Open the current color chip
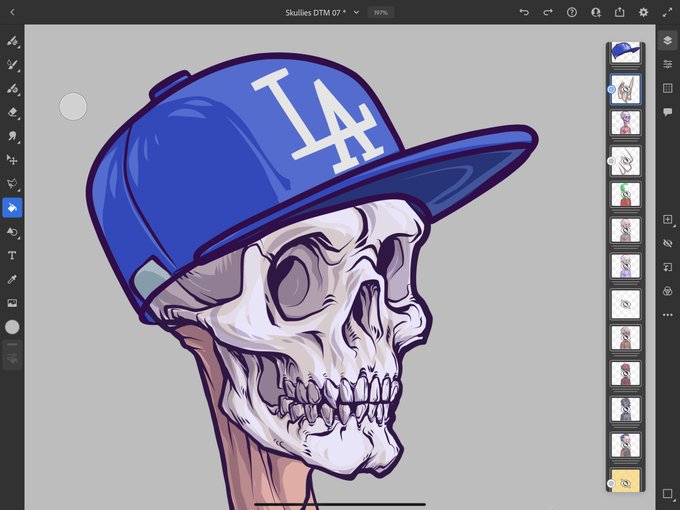 tap(12, 327)
